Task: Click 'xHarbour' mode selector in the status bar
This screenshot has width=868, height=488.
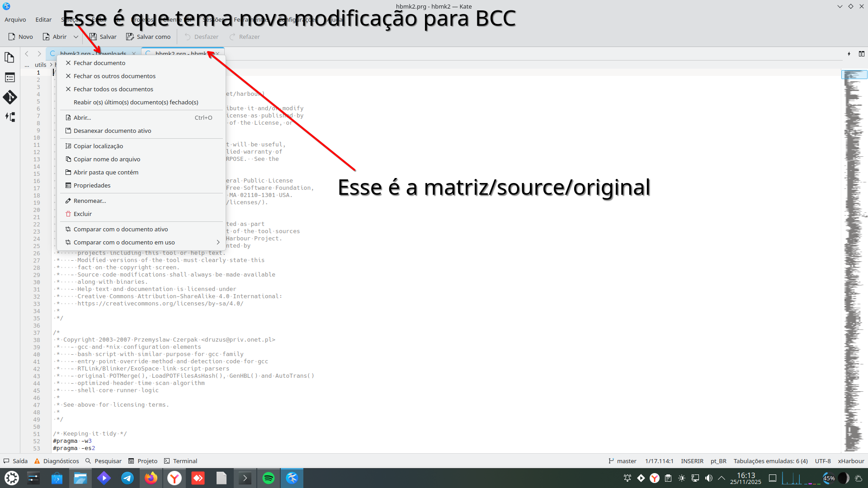Action: tap(851, 461)
